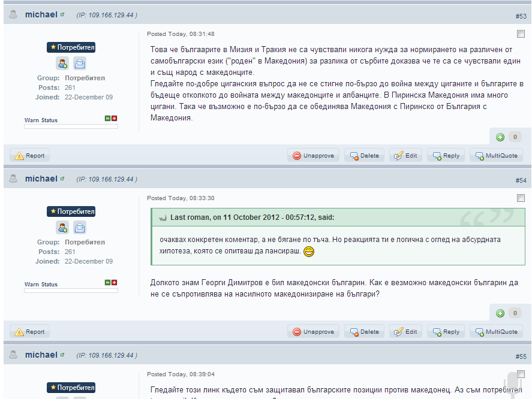Report post #54
Viewport: 532px width, 399px height.
[x=30, y=332]
